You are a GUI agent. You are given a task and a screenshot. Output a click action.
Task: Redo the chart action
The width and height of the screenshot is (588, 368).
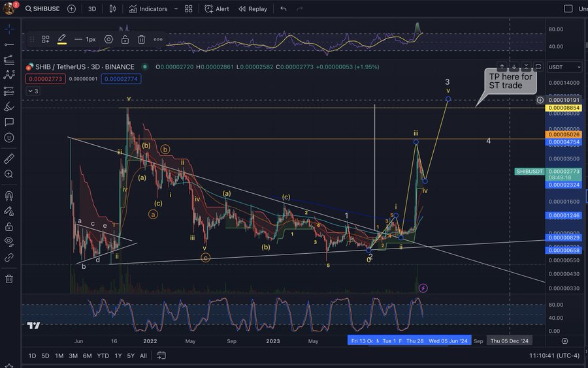point(300,8)
